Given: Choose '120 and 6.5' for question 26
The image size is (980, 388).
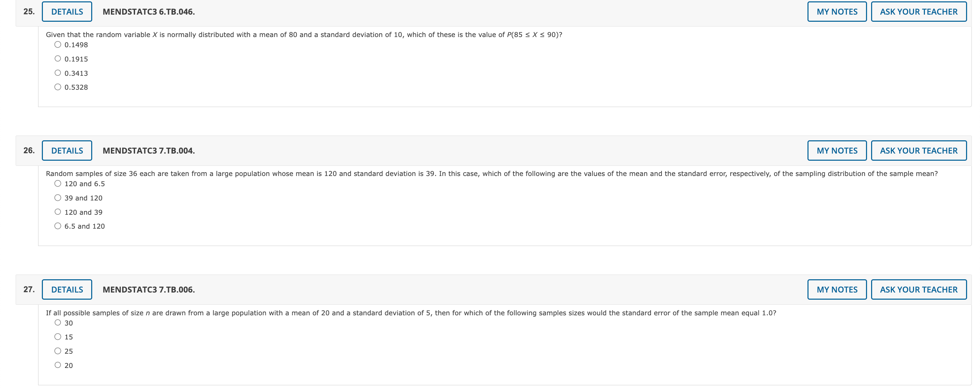Looking at the screenshot, I should [x=58, y=183].
